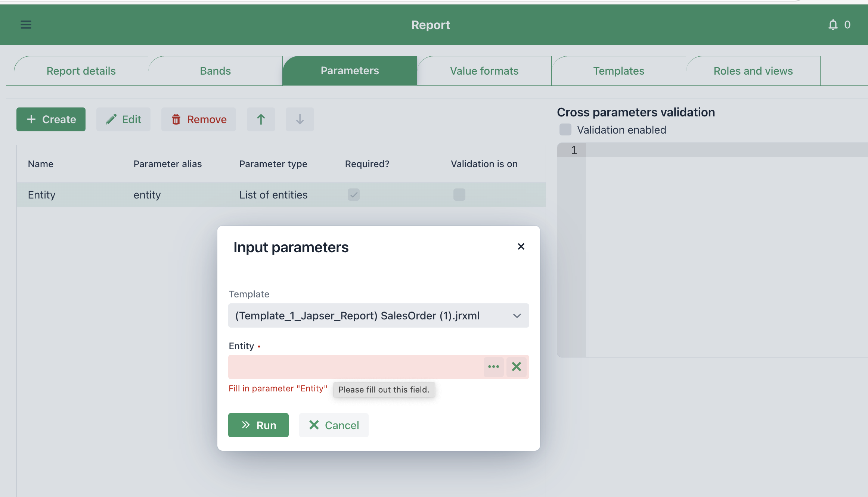The image size is (868, 497).
Task: Clear the Entity field with X icon
Action: pyautogui.click(x=517, y=367)
